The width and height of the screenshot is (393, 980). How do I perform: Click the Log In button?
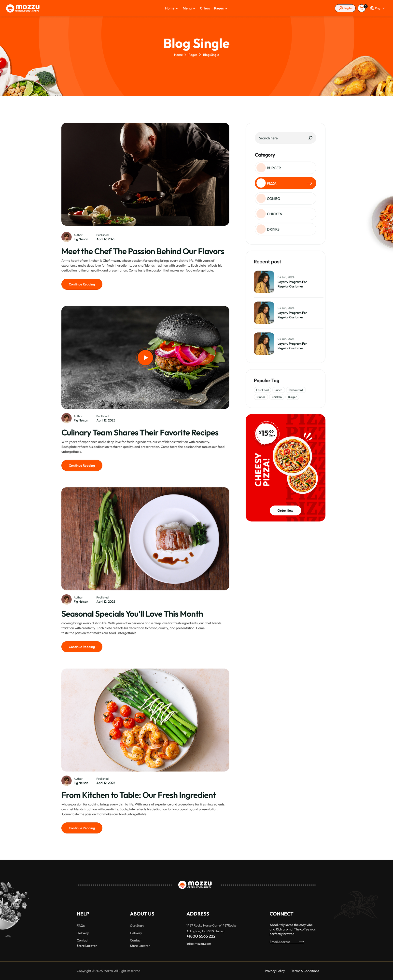(x=345, y=8)
